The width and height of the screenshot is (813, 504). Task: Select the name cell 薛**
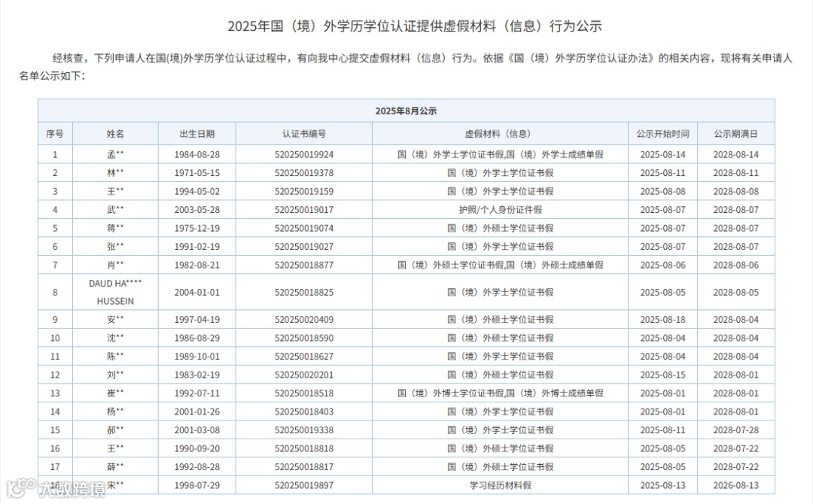[115, 466]
